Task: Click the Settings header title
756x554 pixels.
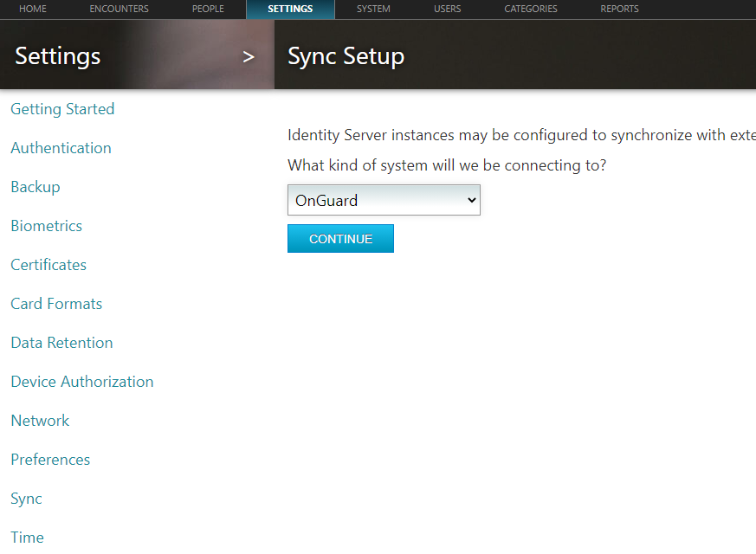Action: tap(58, 56)
